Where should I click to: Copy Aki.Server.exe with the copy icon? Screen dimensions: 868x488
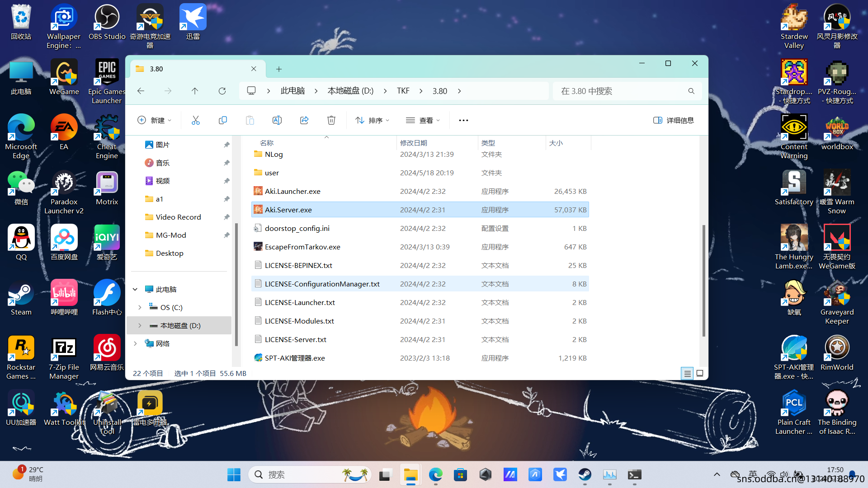click(222, 120)
